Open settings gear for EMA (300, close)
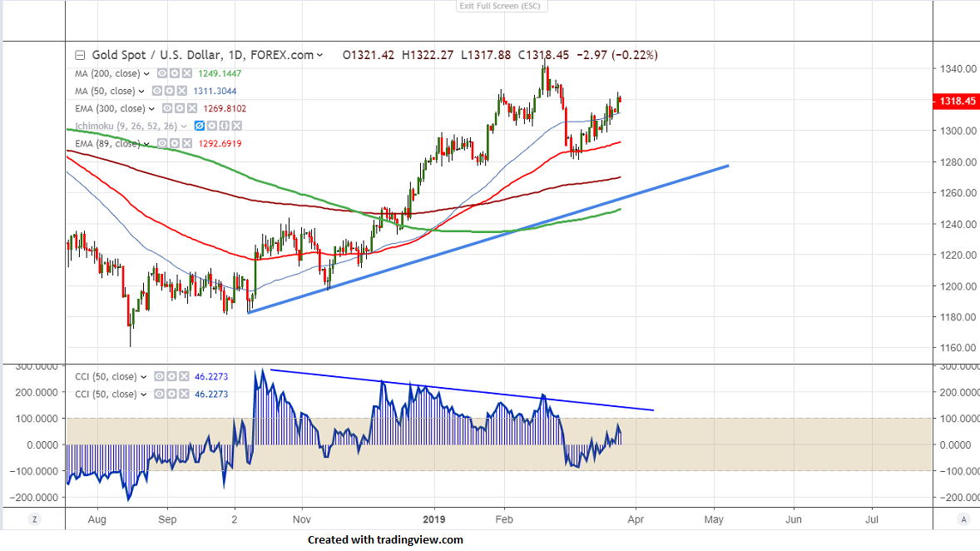The width and height of the screenshot is (980, 551). click(180, 108)
